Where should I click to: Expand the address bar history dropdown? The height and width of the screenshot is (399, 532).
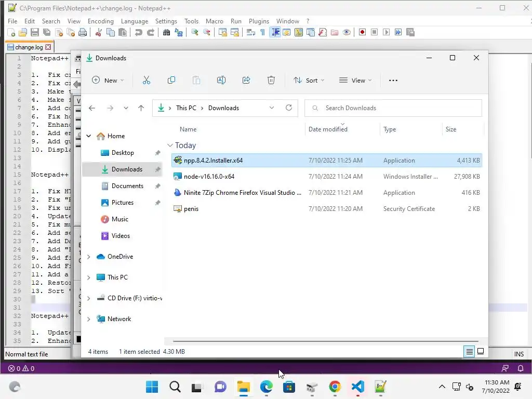[x=272, y=108]
